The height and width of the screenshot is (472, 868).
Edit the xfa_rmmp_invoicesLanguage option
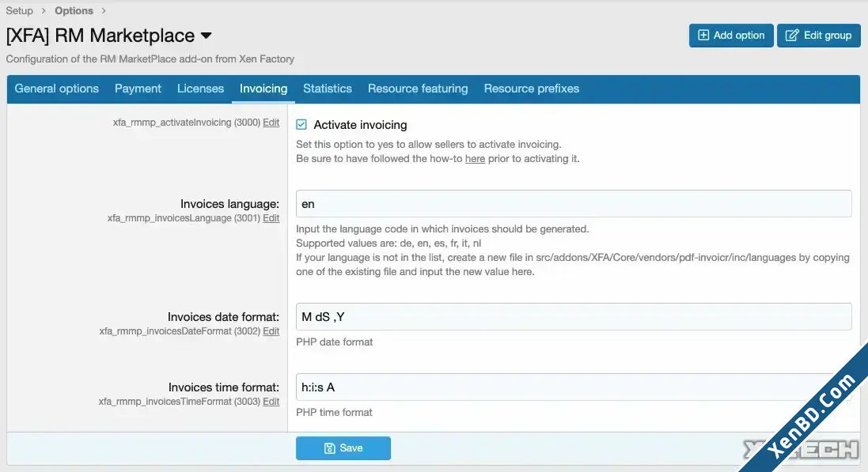point(271,218)
